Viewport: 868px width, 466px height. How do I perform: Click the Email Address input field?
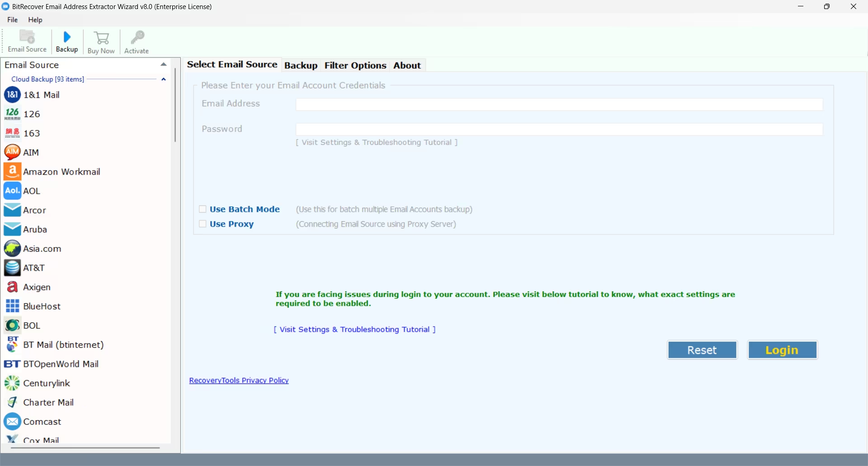click(559, 105)
